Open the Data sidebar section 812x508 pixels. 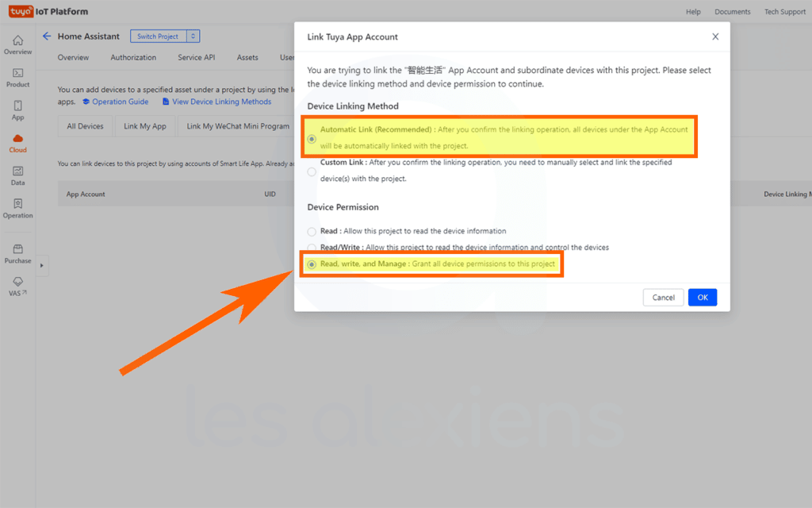click(x=17, y=175)
